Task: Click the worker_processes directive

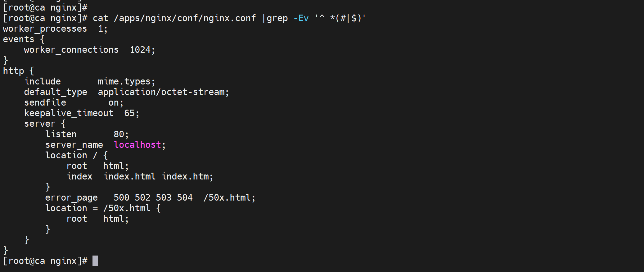Action: [45, 29]
